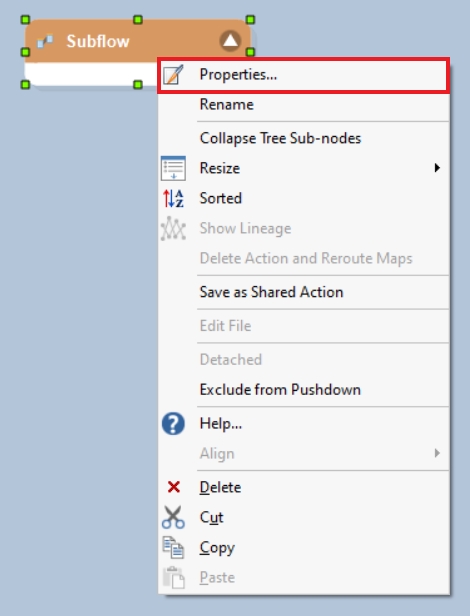Choose the Copy menu entry
470x616 pixels.
tap(303, 547)
